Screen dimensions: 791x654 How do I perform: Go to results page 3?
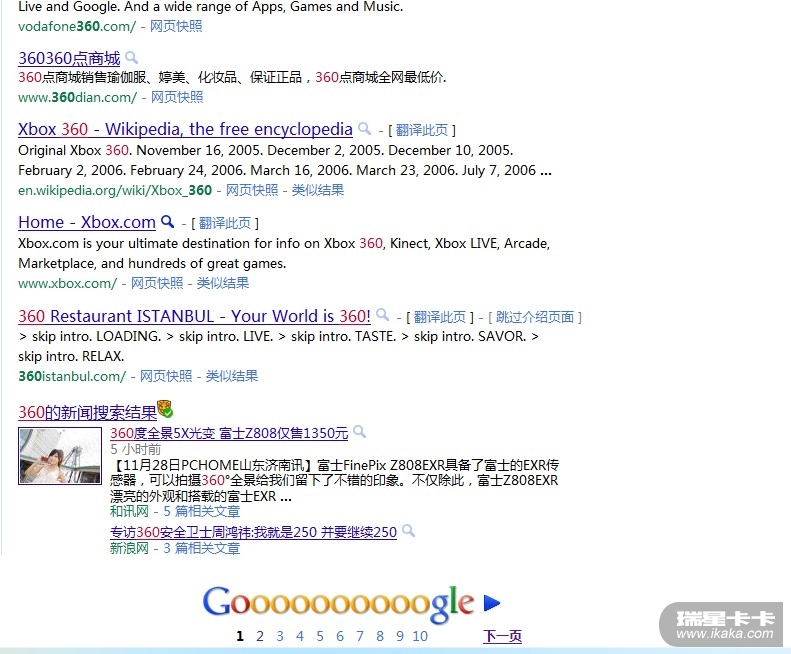(x=280, y=636)
